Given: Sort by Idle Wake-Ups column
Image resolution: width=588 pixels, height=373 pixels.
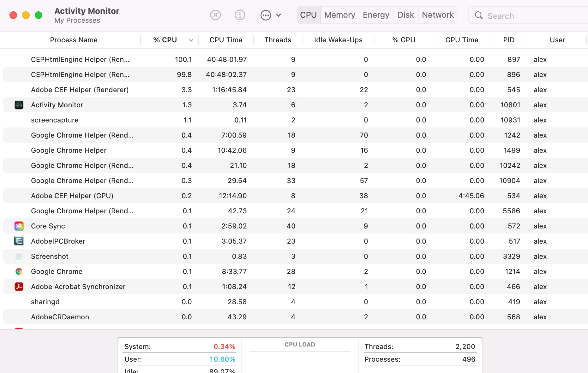Looking at the screenshot, I should tap(338, 40).
